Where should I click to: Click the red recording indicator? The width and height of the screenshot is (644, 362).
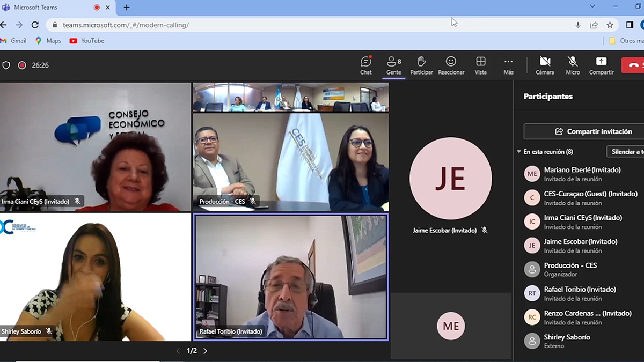coord(22,65)
